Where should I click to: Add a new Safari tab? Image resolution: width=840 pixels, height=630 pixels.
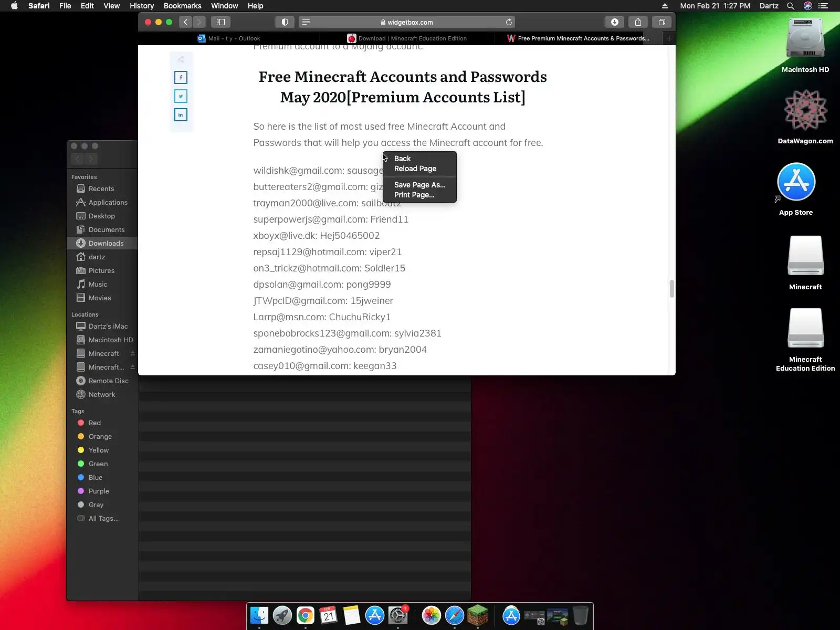[x=669, y=38]
